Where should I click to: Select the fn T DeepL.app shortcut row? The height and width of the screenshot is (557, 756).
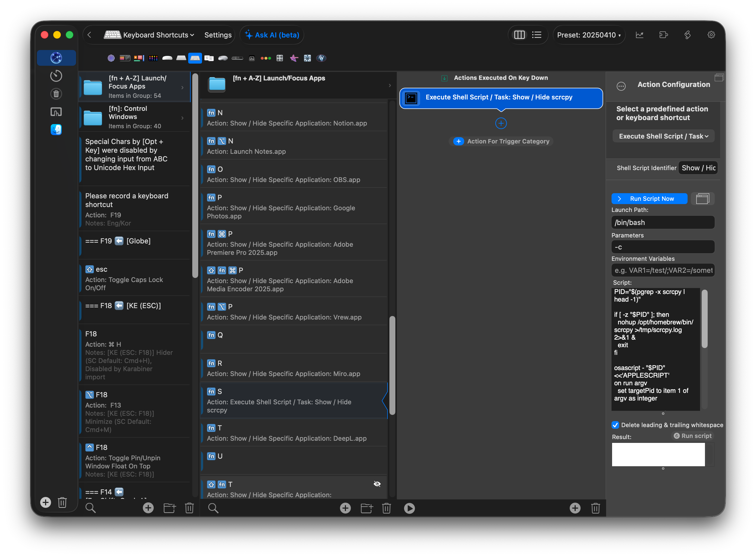tap(294, 433)
